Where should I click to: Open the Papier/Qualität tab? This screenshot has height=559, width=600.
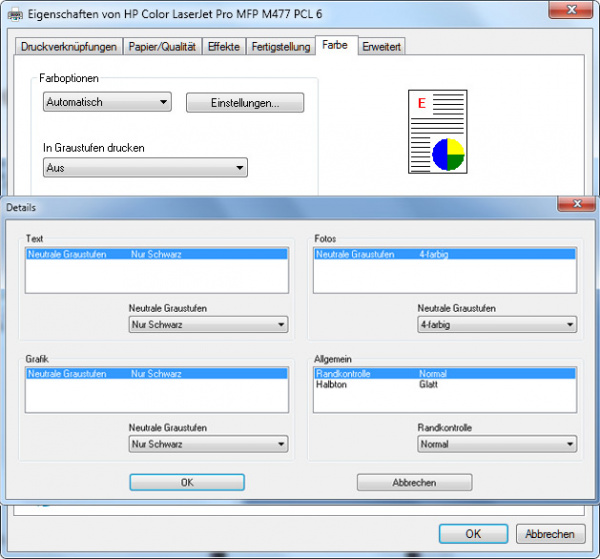tap(162, 47)
